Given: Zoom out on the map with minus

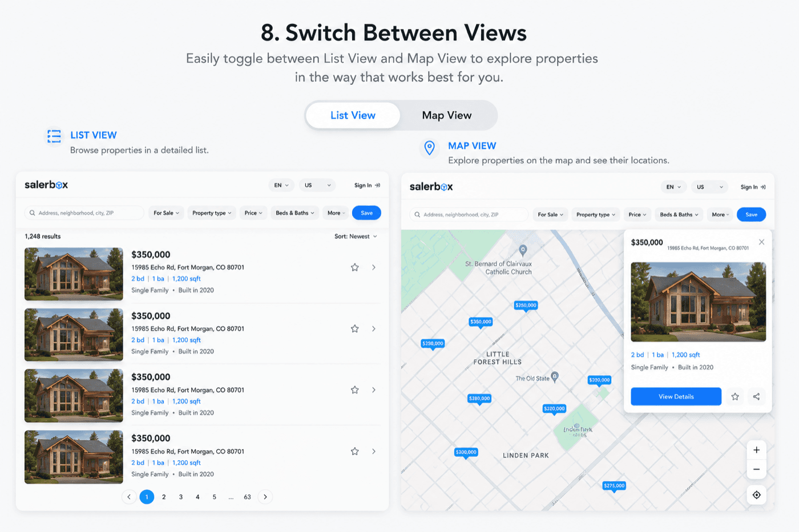Looking at the screenshot, I should [x=756, y=469].
